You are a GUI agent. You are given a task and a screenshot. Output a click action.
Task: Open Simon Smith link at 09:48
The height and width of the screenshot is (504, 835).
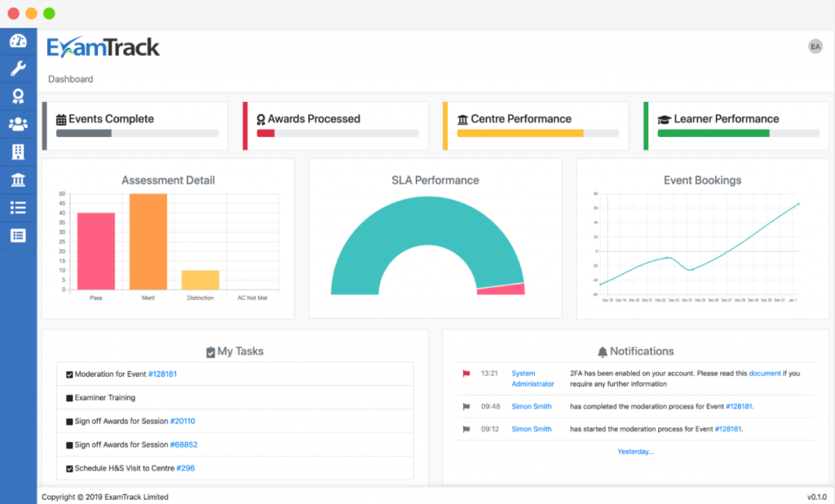(532, 406)
